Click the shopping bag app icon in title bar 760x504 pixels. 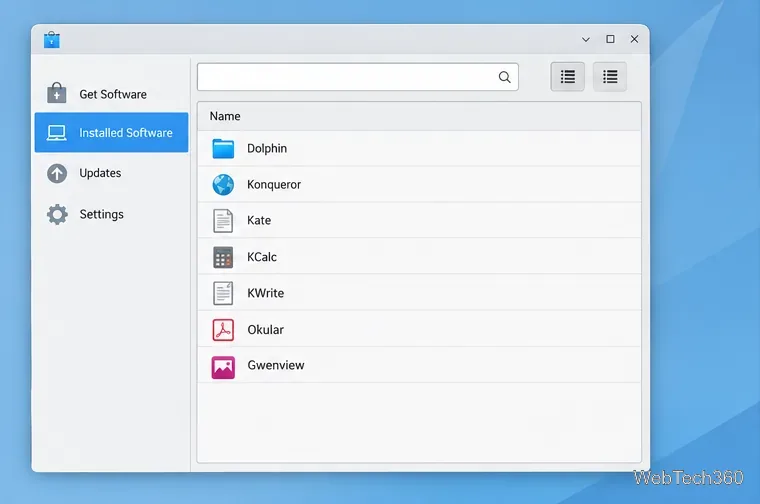pyautogui.click(x=51, y=40)
